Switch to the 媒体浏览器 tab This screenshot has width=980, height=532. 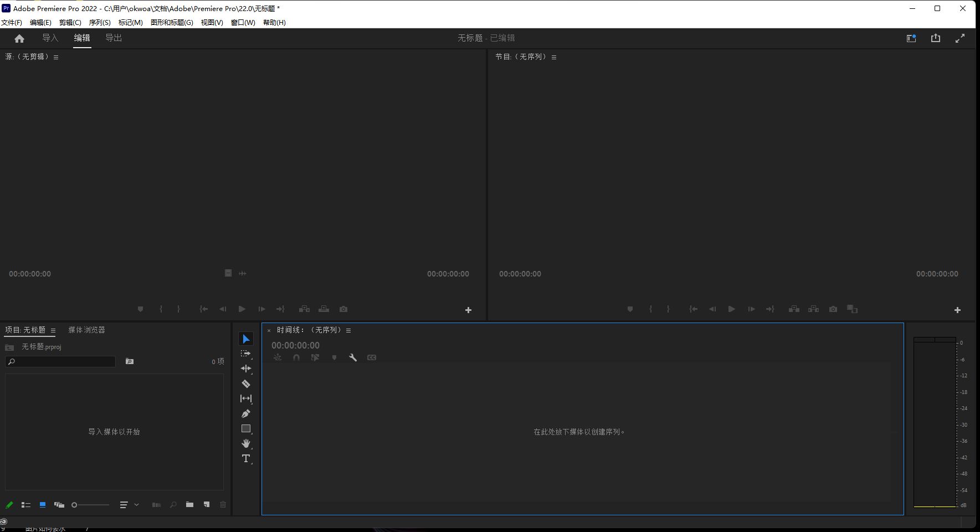(x=86, y=330)
